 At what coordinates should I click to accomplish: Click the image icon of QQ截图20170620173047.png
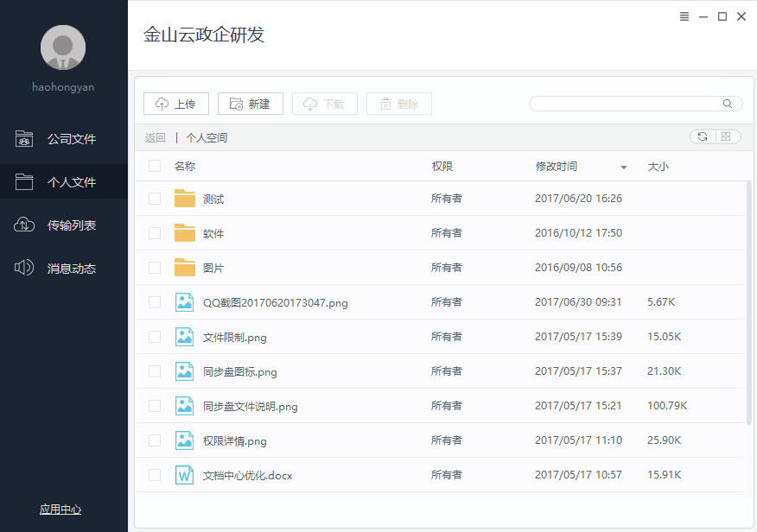184,302
